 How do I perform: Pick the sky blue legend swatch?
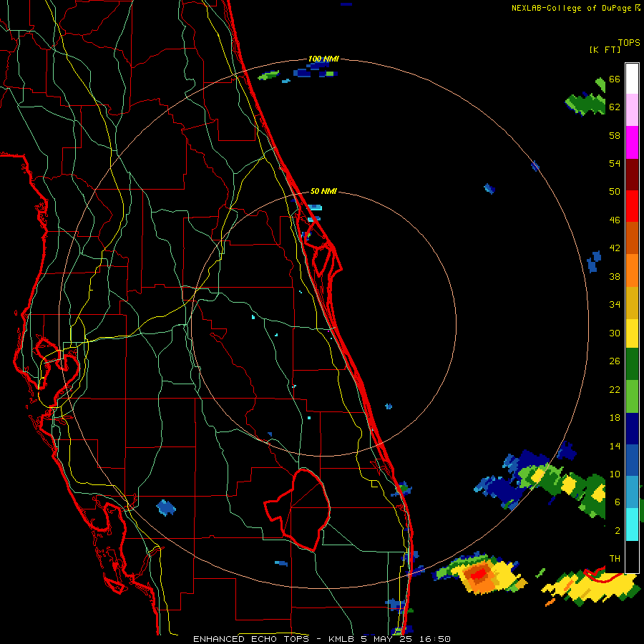click(632, 492)
